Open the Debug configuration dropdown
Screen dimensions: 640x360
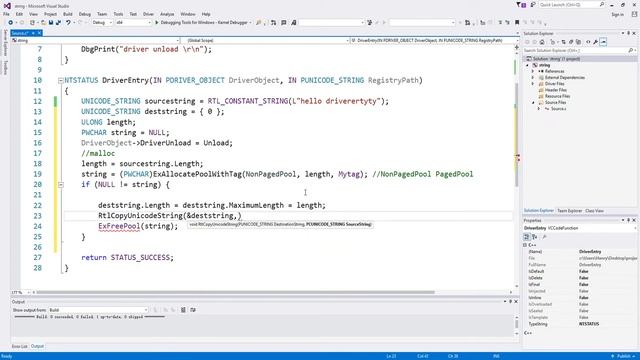click(102, 22)
